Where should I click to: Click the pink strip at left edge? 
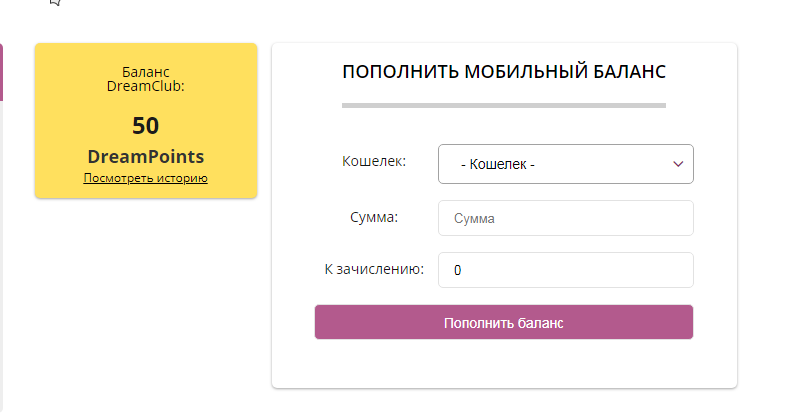pyautogui.click(x=1, y=72)
